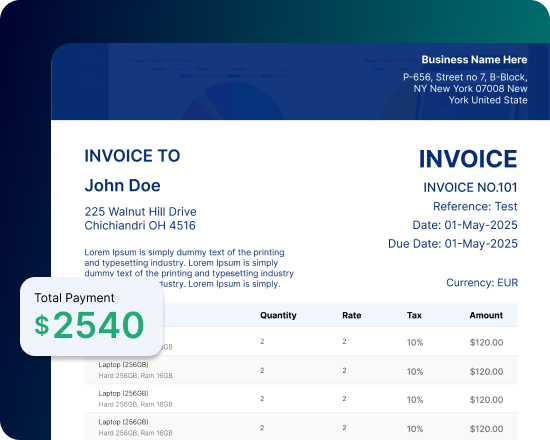Click the last row's 10% tax value
The image size is (550, 440).
pos(415,429)
